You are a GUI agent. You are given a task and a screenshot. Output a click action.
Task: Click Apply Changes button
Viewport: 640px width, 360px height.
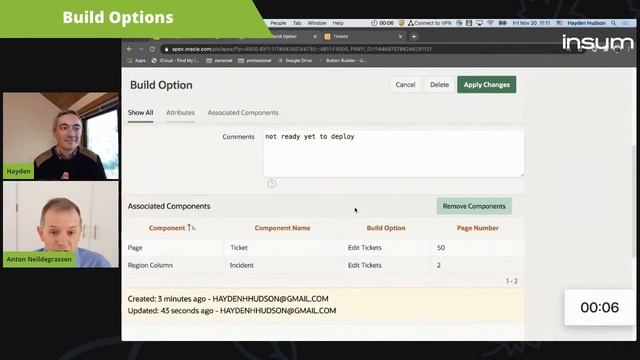click(487, 84)
